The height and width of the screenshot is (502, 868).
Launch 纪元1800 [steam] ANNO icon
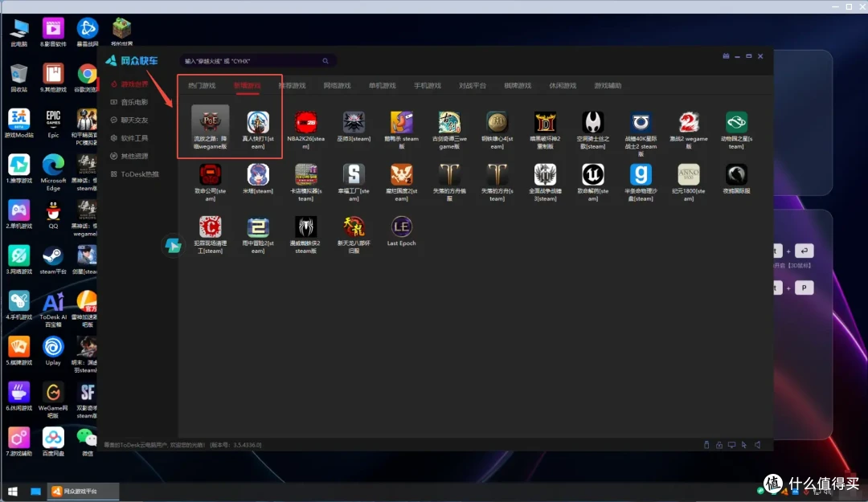click(689, 174)
